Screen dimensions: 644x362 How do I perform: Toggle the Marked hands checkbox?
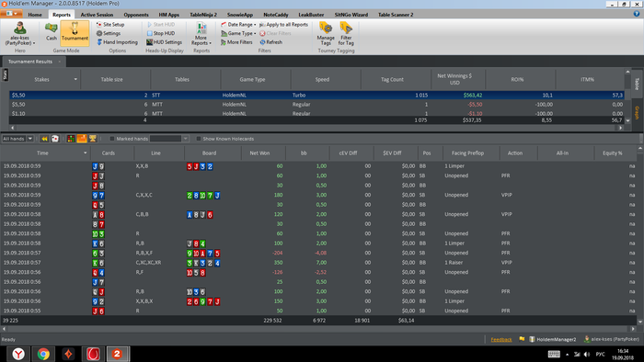(x=111, y=139)
